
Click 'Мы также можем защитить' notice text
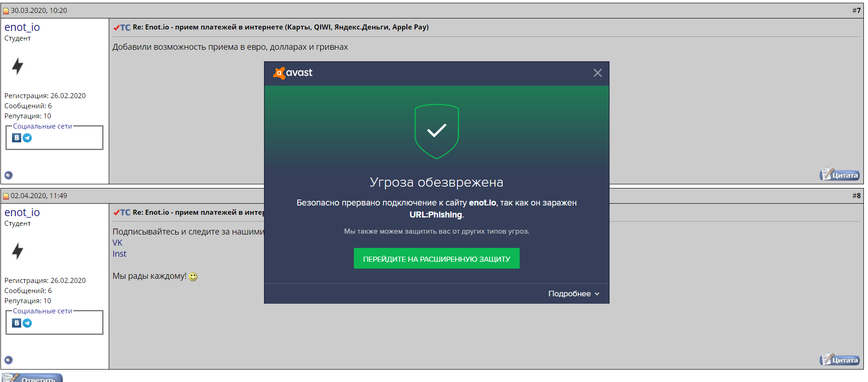click(436, 231)
